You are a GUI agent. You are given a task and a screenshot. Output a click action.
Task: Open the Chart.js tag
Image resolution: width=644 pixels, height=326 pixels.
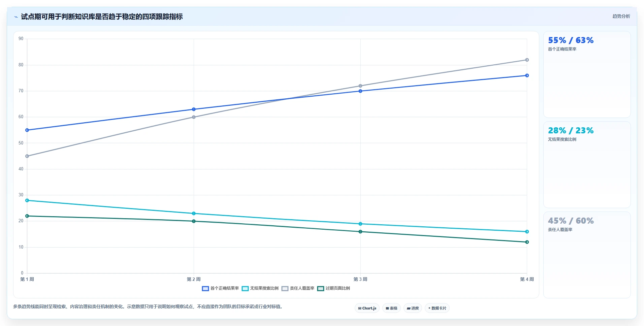(367, 308)
